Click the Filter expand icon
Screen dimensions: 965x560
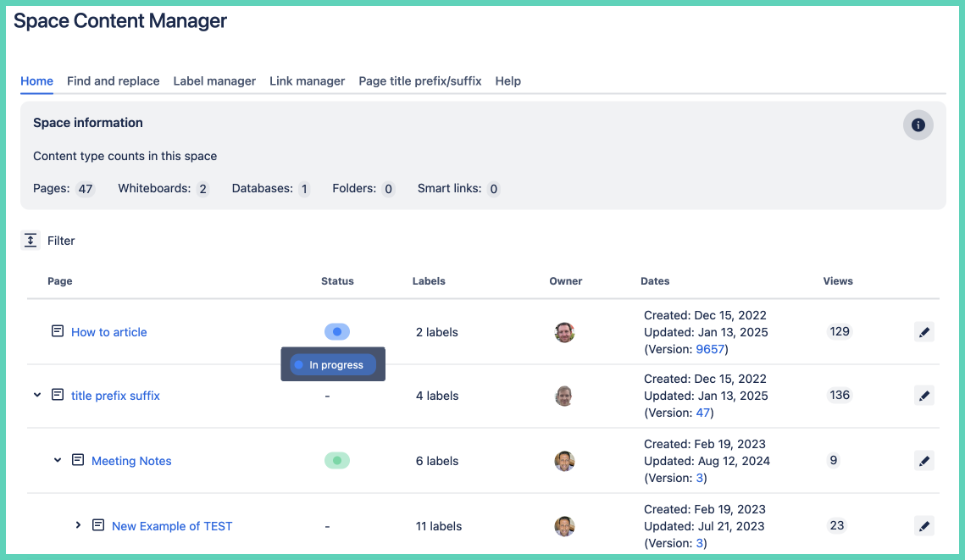[31, 241]
